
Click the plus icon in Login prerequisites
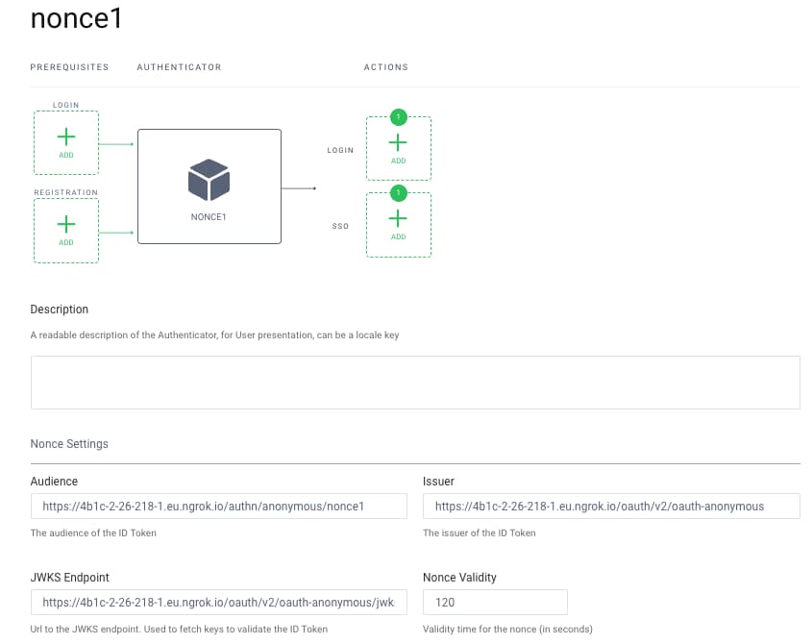coord(65,136)
